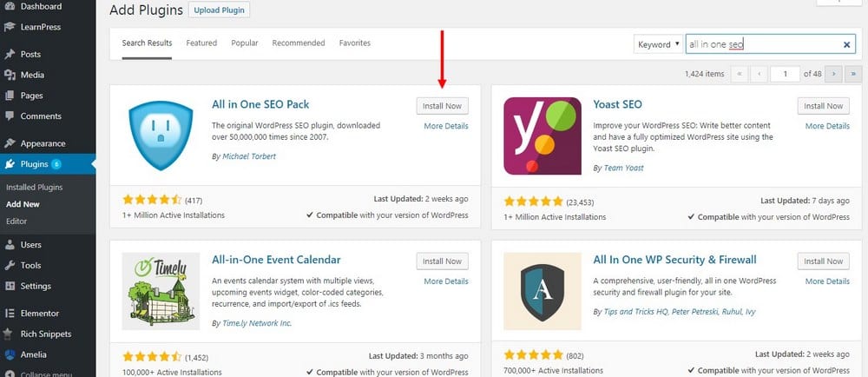Screen dimensions: 868x377
Task: Jump to last results page arrow
Action: tap(853, 74)
